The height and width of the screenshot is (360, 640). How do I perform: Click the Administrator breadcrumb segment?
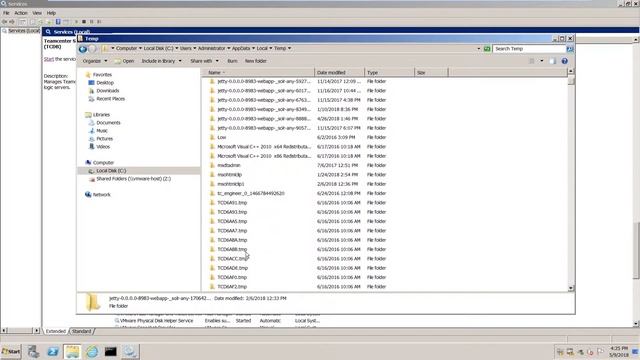pos(211,48)
